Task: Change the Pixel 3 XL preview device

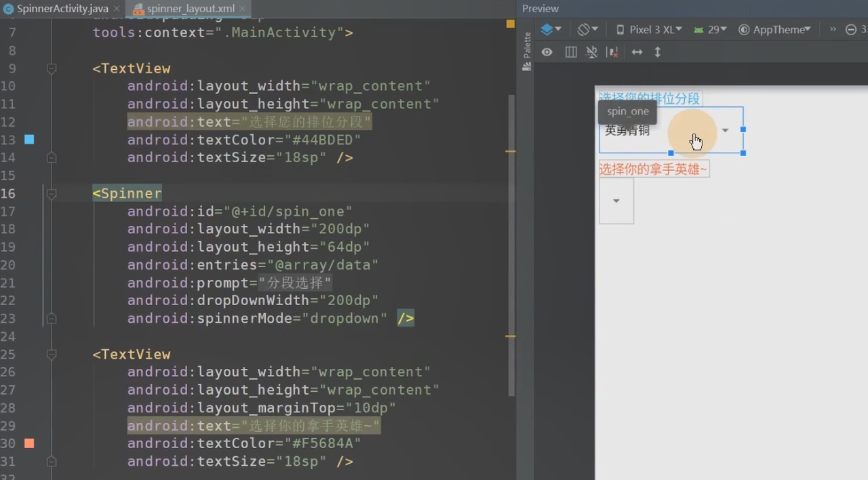Action: click(x=649, y=30)
